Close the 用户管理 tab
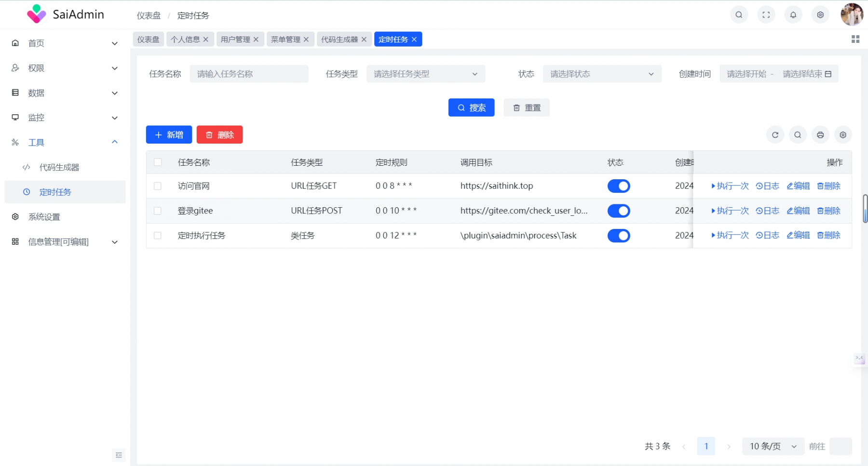The height and width of the screenshot is (466, 868). [x=256, y=40]
